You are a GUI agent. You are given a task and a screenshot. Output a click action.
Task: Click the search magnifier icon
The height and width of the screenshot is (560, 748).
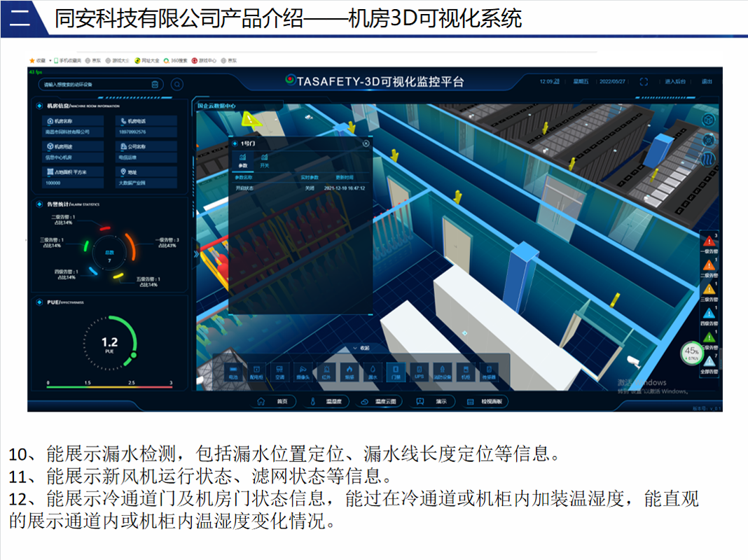(177, 85)
